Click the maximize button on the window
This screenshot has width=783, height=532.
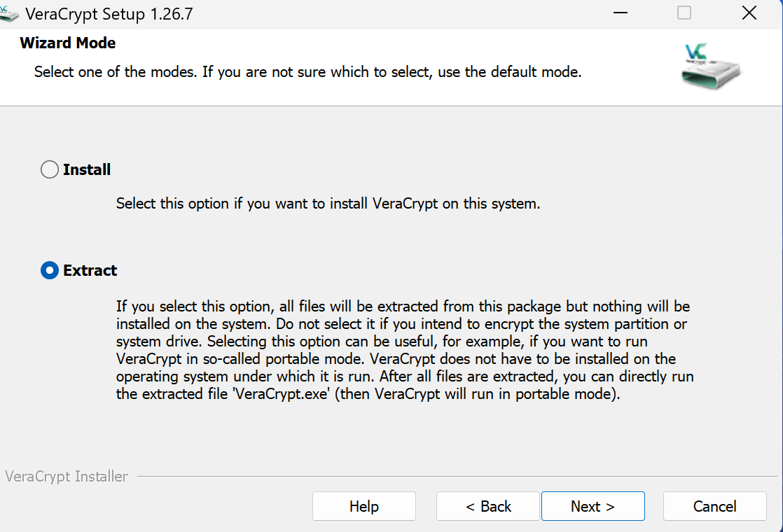684,13
